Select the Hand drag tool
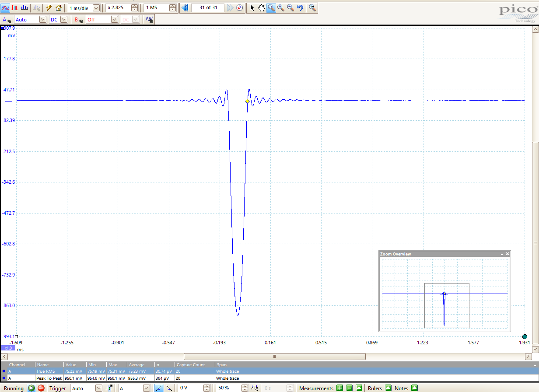 pos(262,8)
